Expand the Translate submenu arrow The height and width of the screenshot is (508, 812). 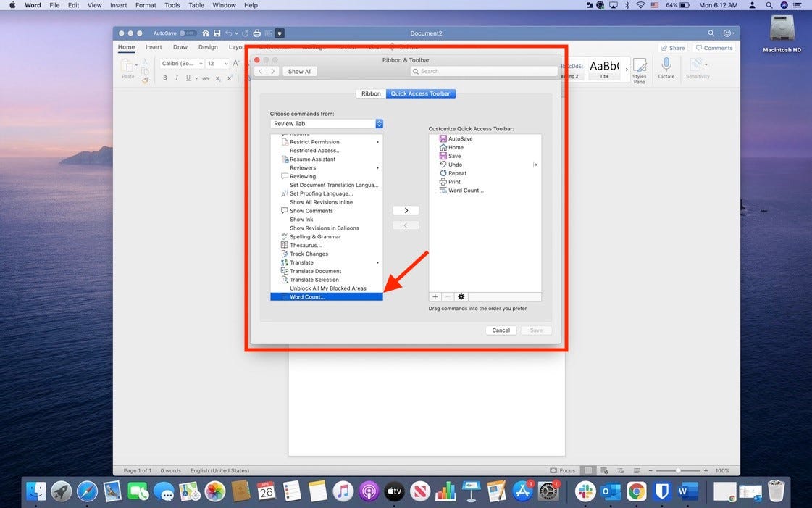pyautogui.click(x=377, y=262)
